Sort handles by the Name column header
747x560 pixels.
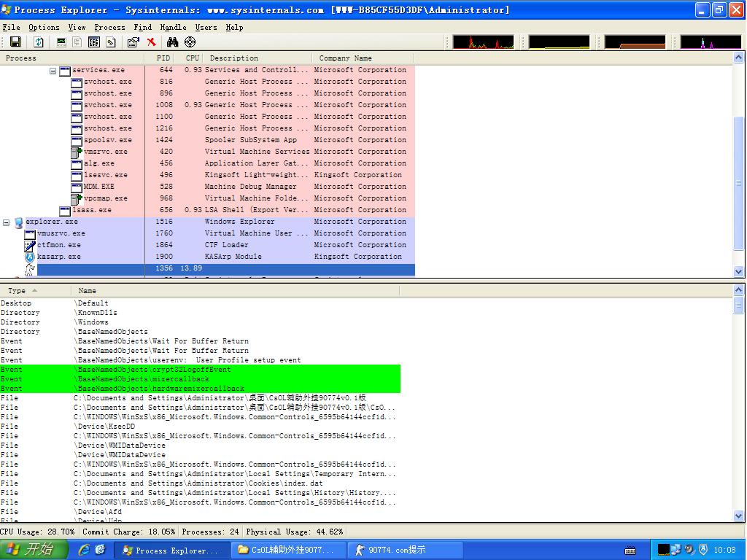coord(236,290)
